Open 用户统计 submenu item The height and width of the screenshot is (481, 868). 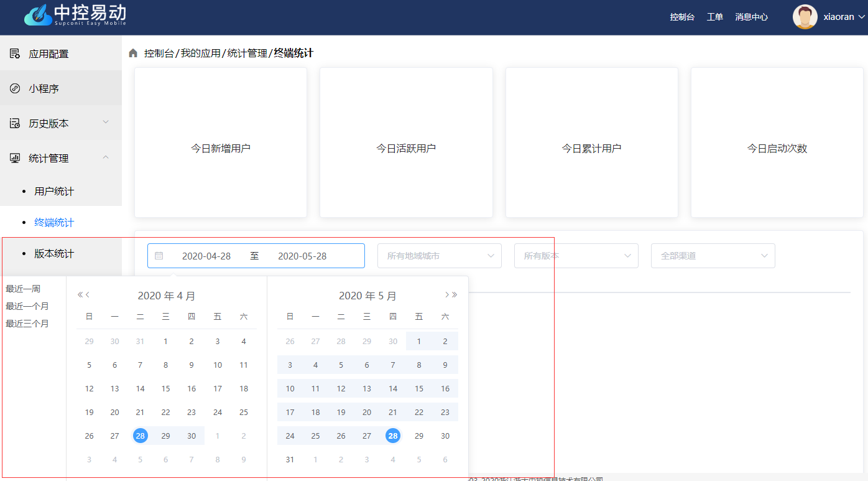coord(54,191)
